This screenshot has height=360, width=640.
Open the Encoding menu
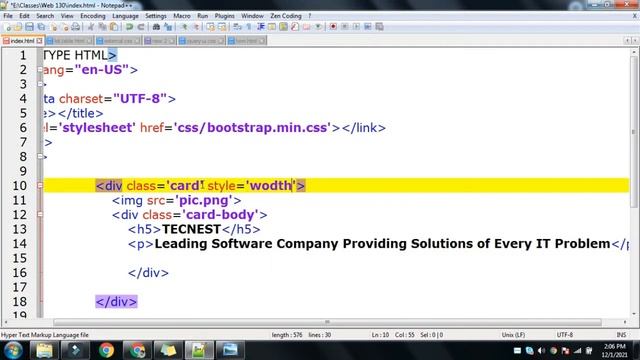(x=93, y=16)
